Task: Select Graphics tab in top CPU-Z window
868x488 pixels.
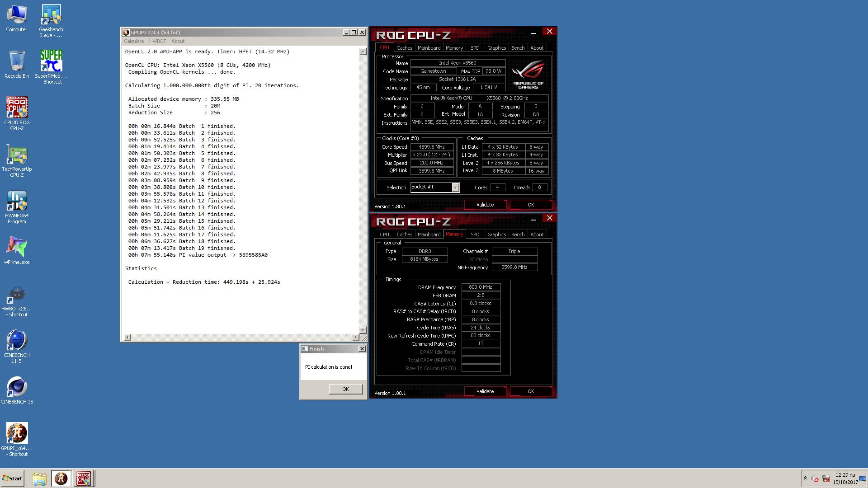Action: tap(496, 48)
